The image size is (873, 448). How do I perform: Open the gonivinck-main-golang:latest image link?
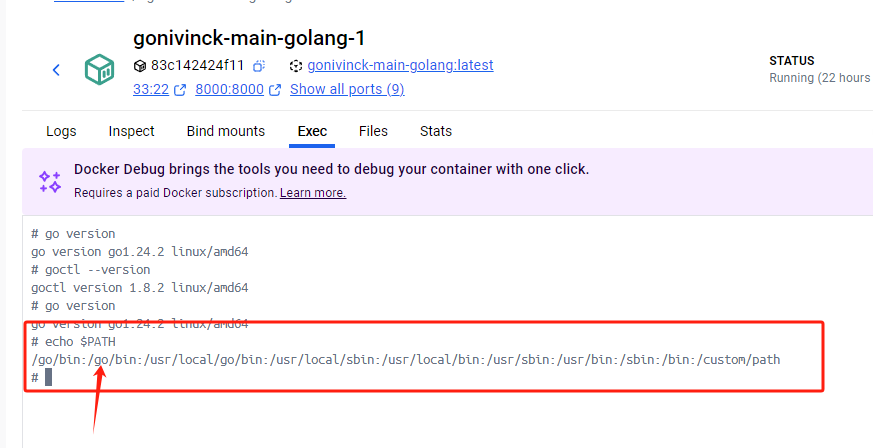(400, 66)
